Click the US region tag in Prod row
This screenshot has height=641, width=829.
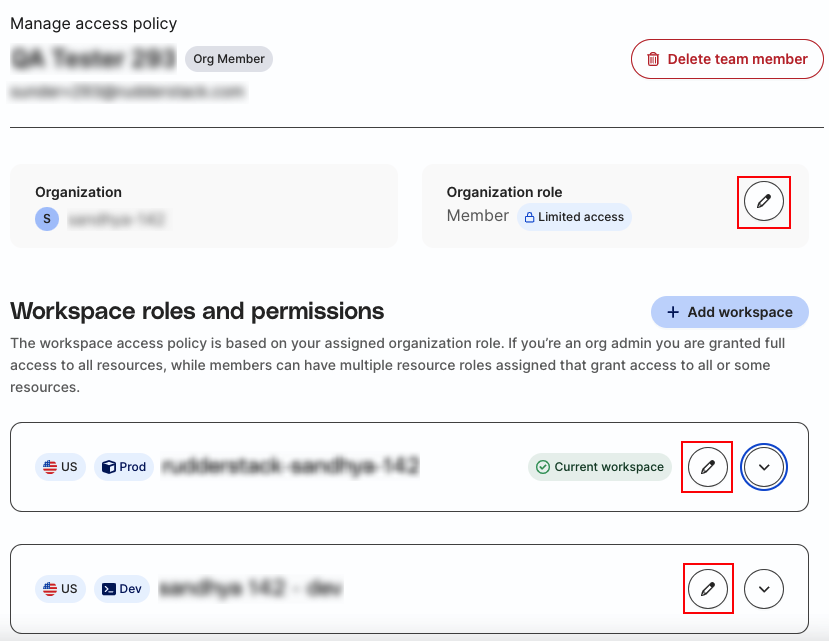[x=60, y=467]
